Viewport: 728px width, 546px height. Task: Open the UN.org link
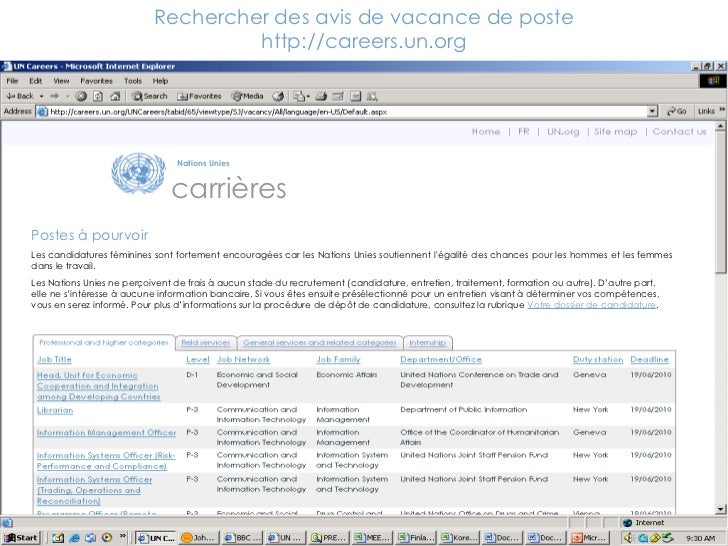pos(563,131)
